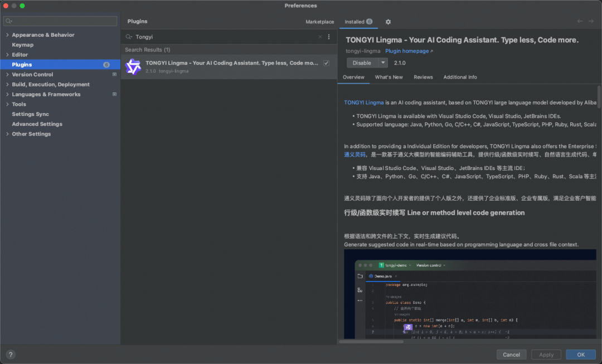The height and width of the screenshot is (364, 602).
Task: Click the help question mark button
Action: tap(11, 355)
